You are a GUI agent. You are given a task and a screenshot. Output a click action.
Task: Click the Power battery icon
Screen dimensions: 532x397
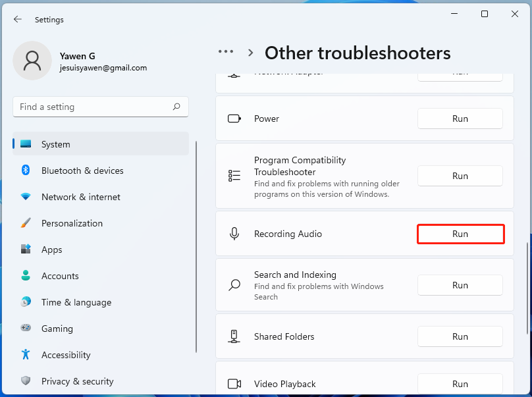(234, 119)
